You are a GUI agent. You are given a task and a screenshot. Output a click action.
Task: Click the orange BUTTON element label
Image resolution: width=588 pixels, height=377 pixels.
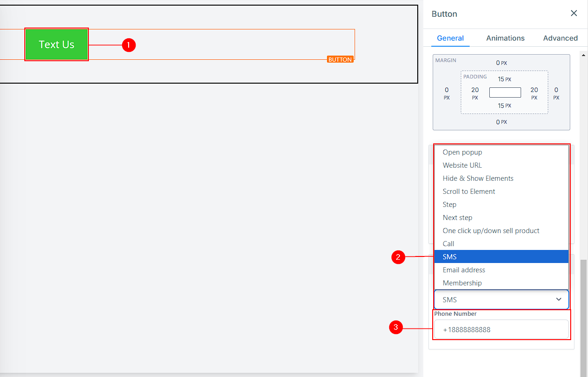coord(340,59)
